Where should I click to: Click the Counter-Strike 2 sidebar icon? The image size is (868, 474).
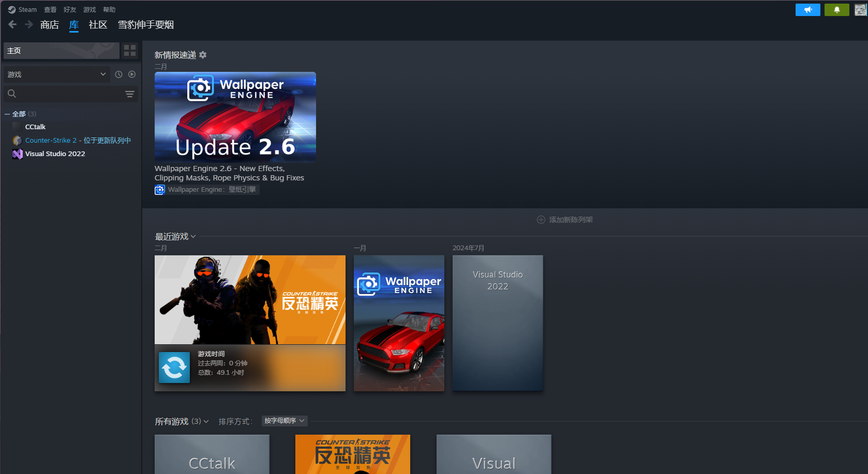[18, 140]
